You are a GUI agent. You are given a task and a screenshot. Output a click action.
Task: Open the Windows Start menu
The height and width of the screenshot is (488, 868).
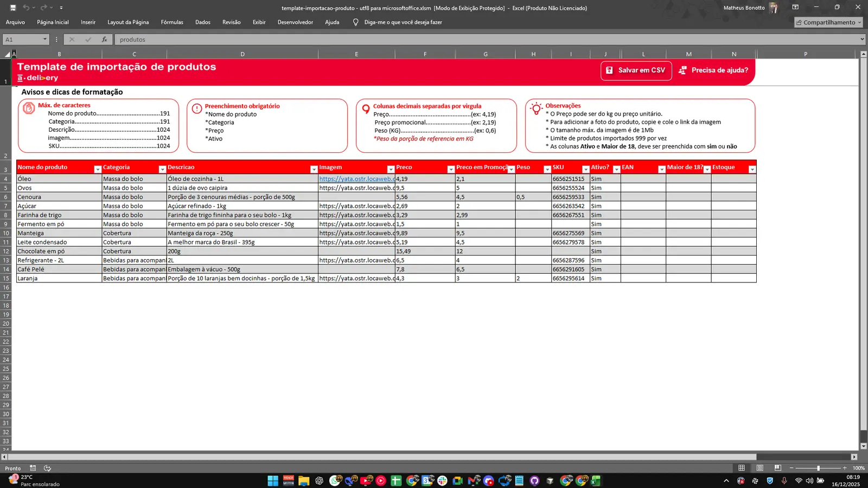(x=273, y=480)
